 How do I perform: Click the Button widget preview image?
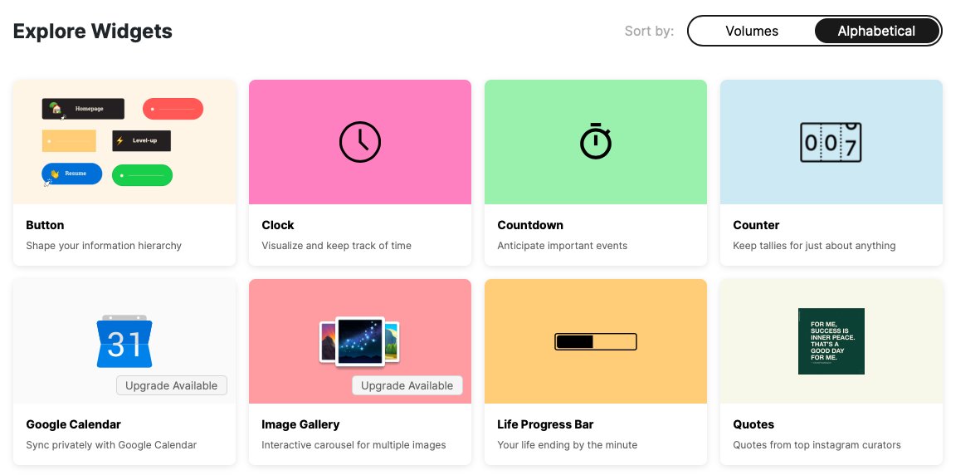[124, 142]
